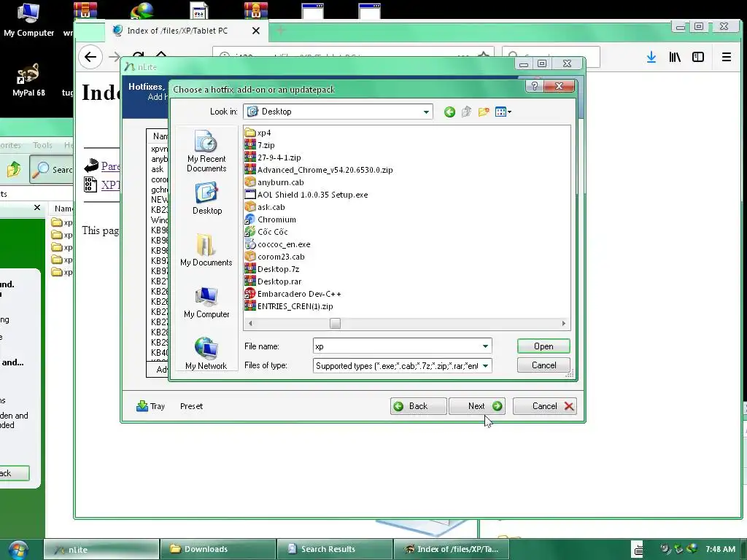Cancel the file chooser dialog

(x=543, y=365)
